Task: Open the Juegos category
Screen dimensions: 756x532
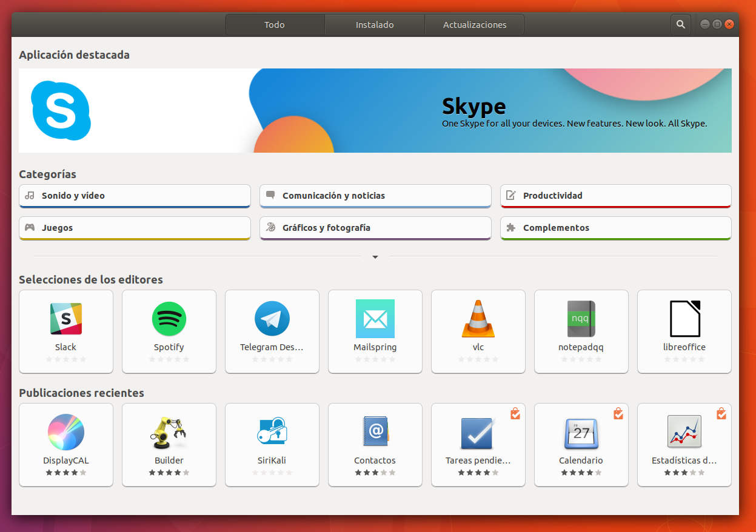Action: (x=135, y=228)
